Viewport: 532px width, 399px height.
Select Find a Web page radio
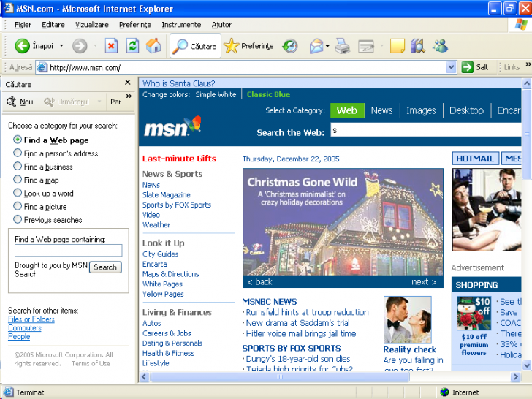click(18, 140)
